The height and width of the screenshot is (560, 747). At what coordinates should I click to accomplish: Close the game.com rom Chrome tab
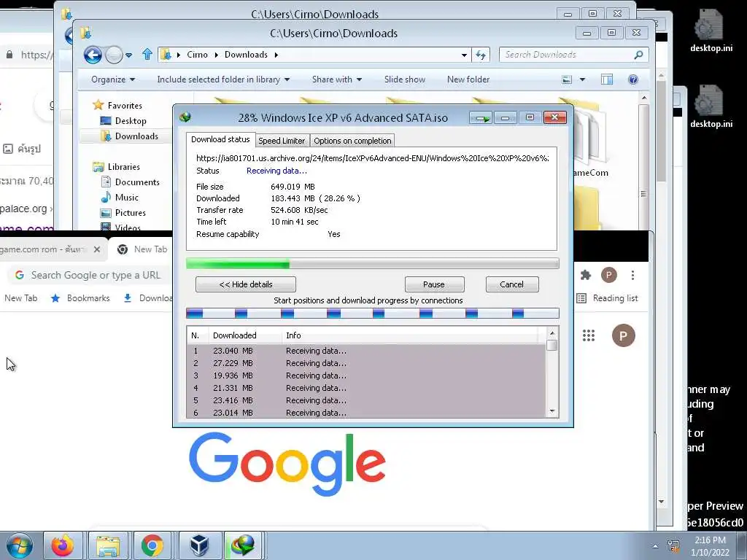(x=97, y=249)
